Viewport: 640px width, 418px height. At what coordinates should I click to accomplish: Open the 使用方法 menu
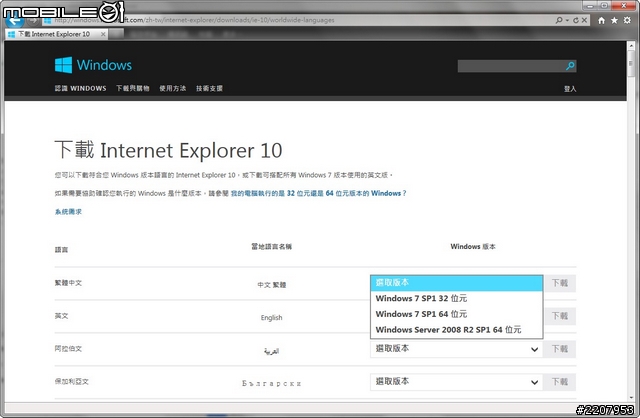click(173, 88)
